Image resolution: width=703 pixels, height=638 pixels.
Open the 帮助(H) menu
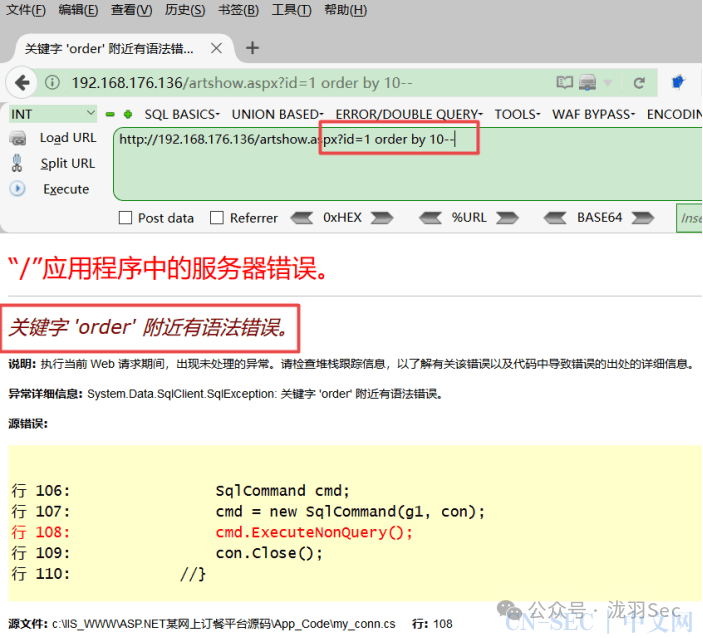(345, 10)
